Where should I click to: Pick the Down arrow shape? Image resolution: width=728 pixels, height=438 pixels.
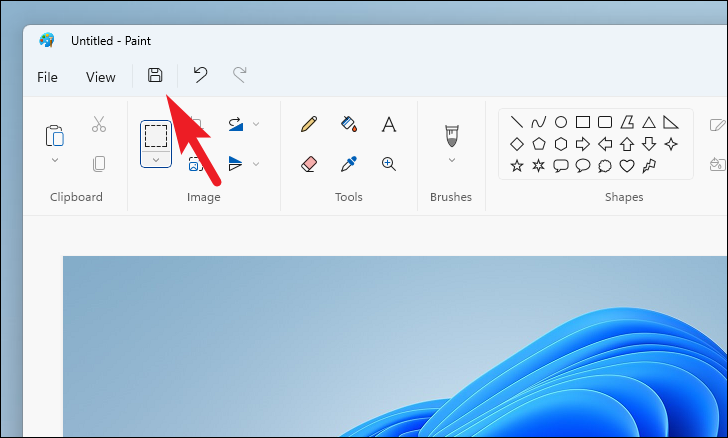point(649,144)
